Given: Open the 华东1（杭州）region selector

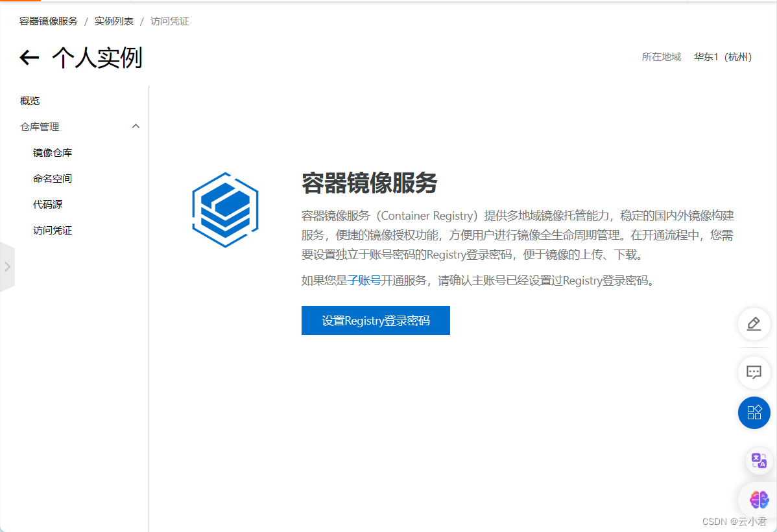Looking at the screenshot, I should click(x=723, y=57).
